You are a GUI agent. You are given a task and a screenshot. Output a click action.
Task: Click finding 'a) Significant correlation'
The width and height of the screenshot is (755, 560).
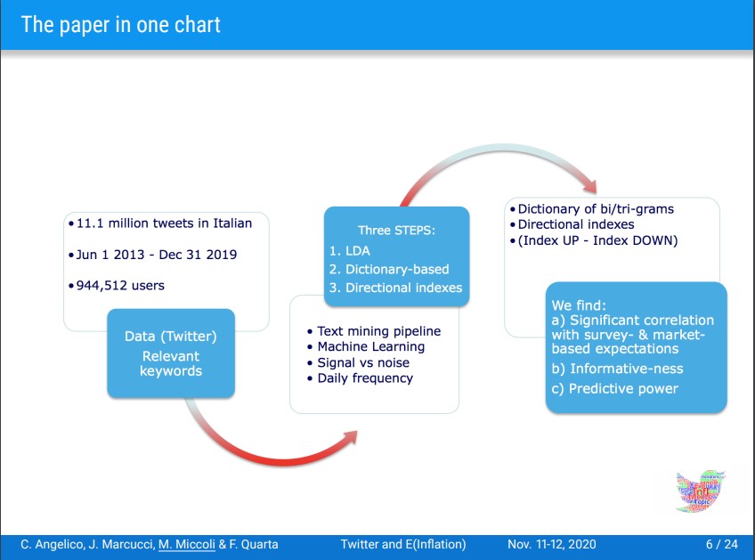633,321
